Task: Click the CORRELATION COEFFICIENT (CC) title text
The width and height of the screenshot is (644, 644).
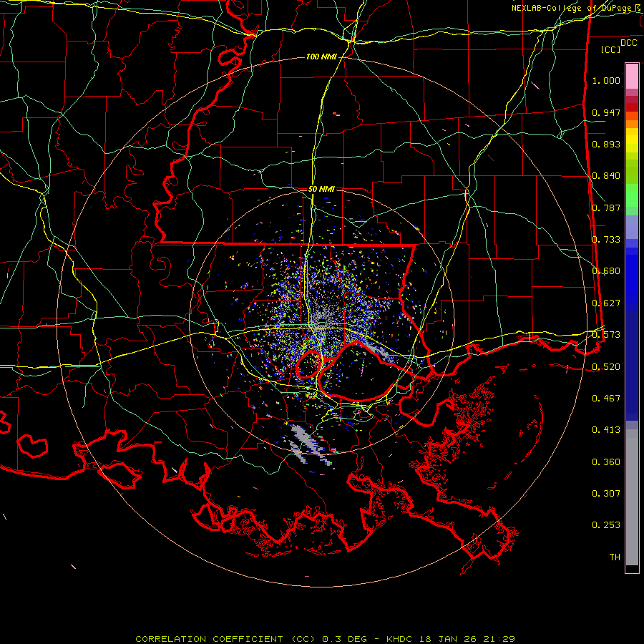Action: pos(225,639)
